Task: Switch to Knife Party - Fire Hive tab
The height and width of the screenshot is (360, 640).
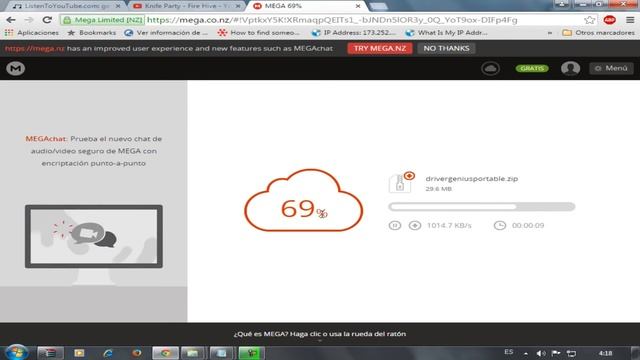Action: [186, 6]
